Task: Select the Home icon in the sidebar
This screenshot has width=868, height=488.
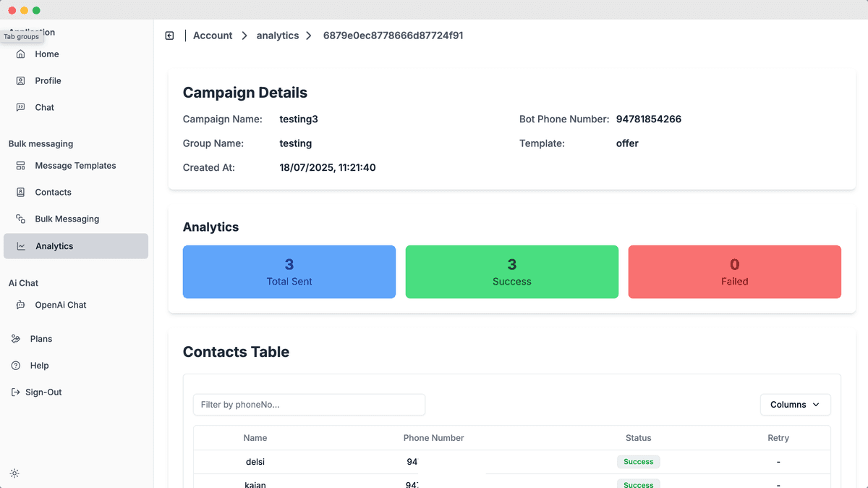Action: point(20,54)
